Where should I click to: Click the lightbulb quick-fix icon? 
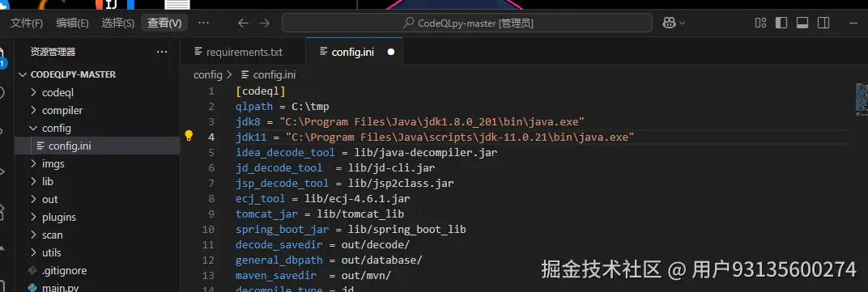tap(189, 136)
